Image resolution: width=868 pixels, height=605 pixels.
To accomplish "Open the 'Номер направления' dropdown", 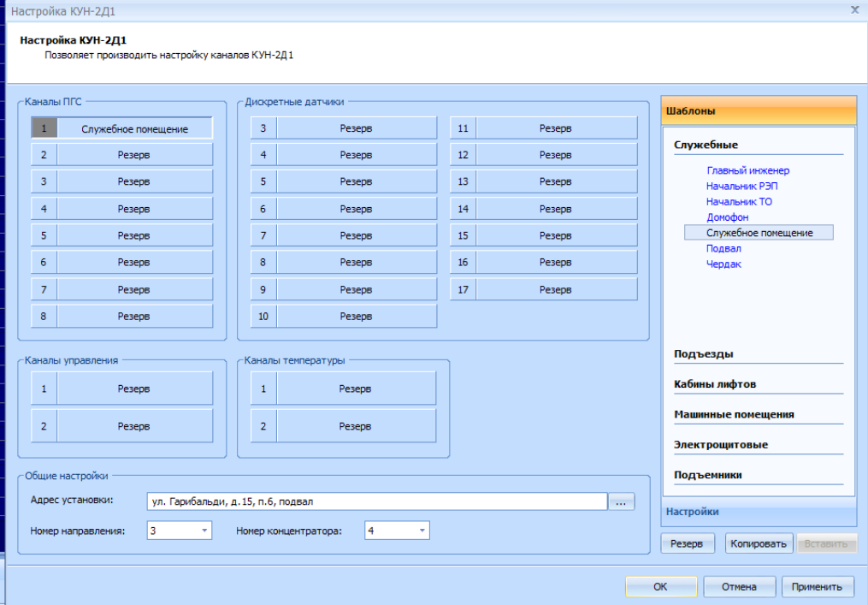I will (204, 531).
